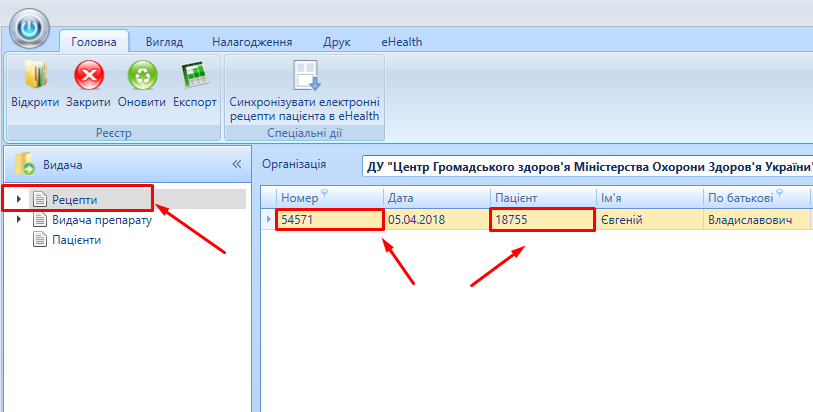Open filter icon on Номер column

tap(325, 194)
